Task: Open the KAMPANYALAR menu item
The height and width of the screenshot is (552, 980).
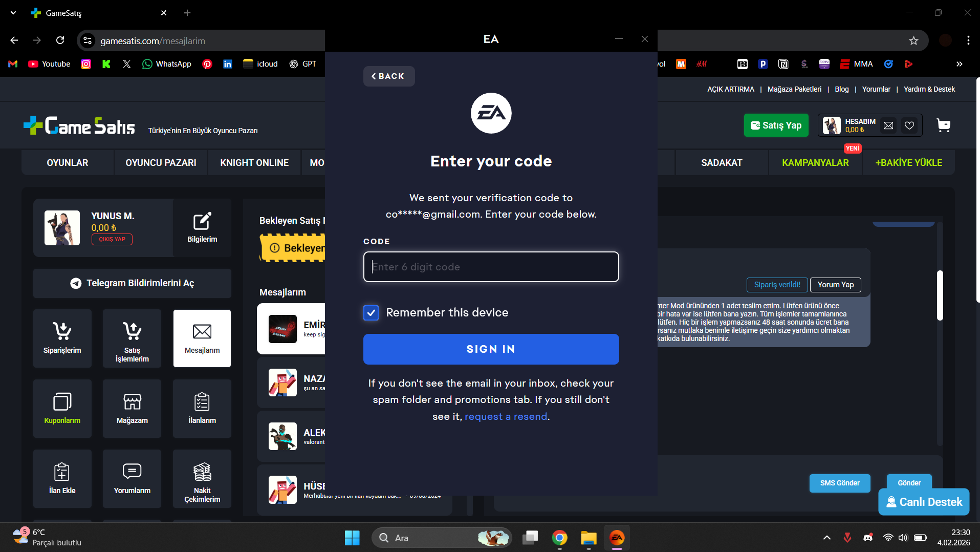Action: (x=815, y=163)
